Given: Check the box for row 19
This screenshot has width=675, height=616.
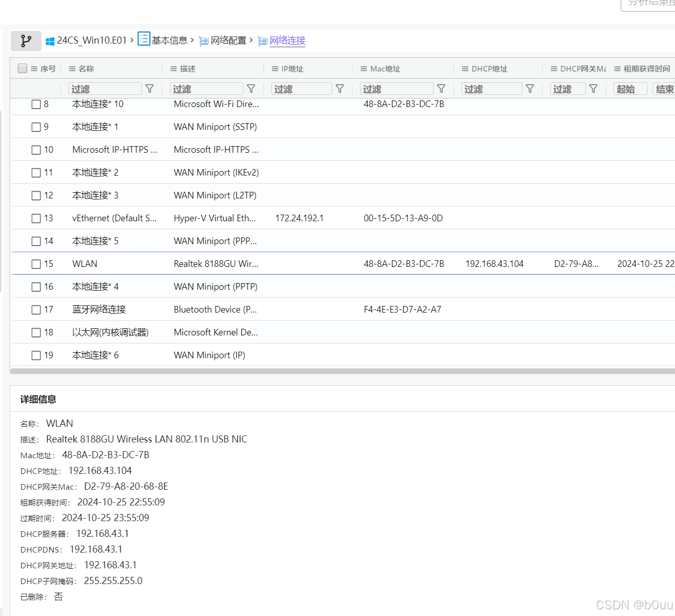Looking at the screenshot, I should point(36,355).
